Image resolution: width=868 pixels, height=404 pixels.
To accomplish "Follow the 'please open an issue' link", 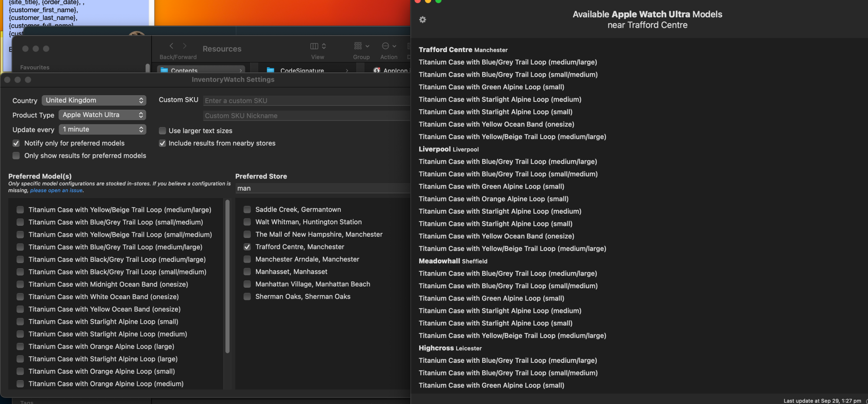I will pos(56,191).
